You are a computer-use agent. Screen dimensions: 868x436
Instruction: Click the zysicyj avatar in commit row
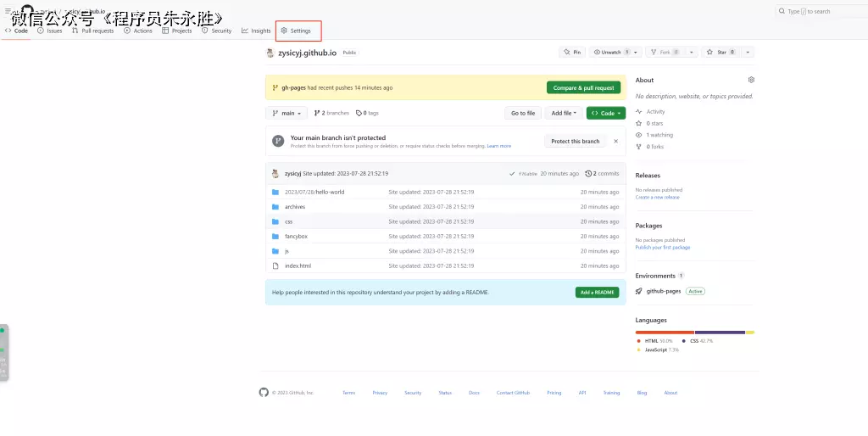(275, 173)
